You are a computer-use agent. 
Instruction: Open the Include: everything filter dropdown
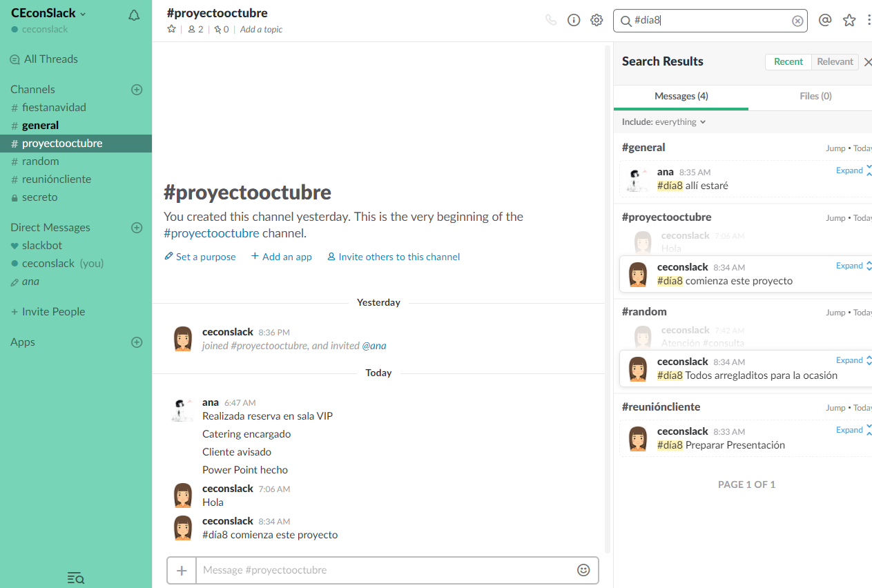pyautogui.click(x=664, y=122)
